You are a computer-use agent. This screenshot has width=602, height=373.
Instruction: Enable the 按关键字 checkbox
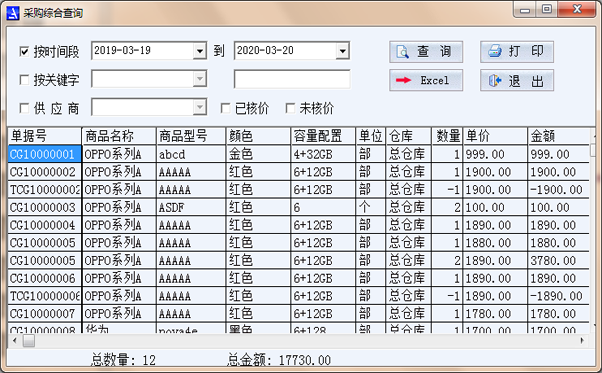pos(24,80)
